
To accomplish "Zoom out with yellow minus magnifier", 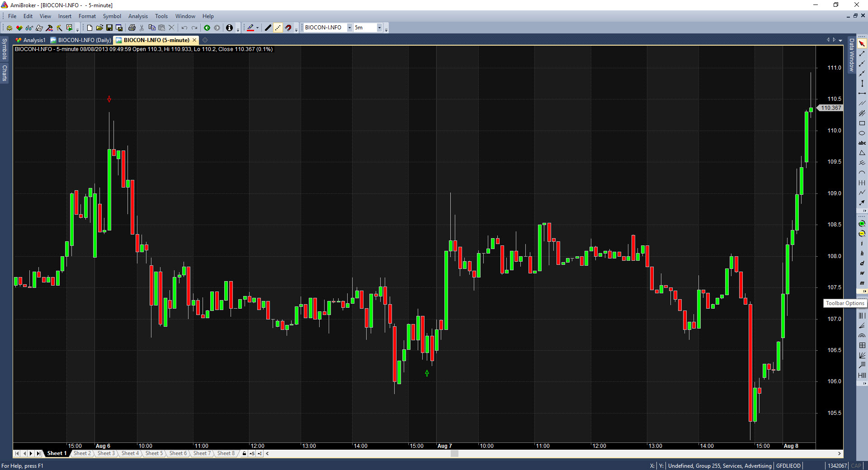I will click(862, 234).
